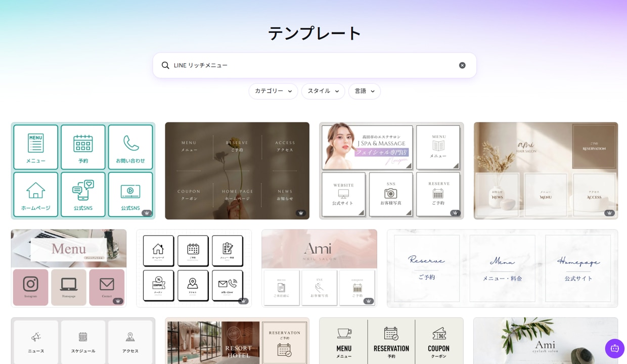Open the カテゴリー dropdown

pos(273,91)
